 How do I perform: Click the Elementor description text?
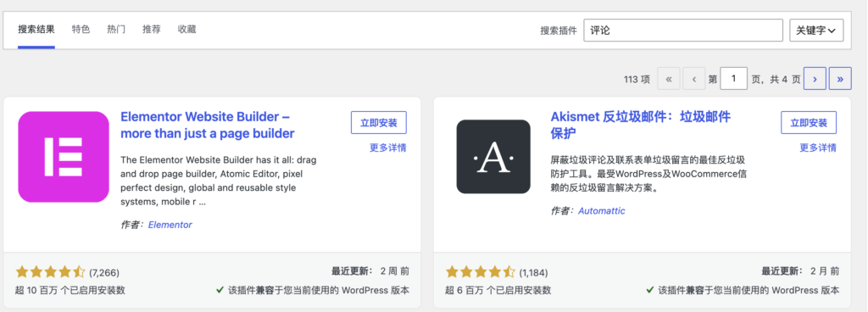[220, 181]
